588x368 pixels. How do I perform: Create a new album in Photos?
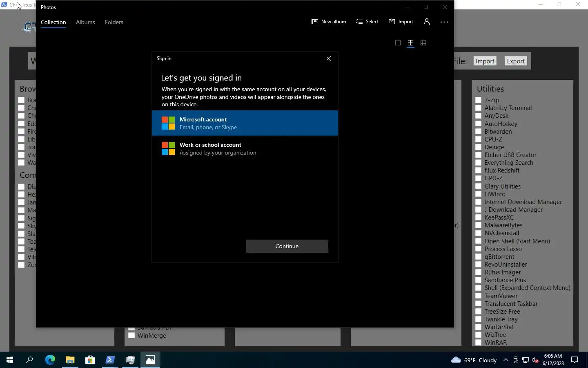coord(329,22)
